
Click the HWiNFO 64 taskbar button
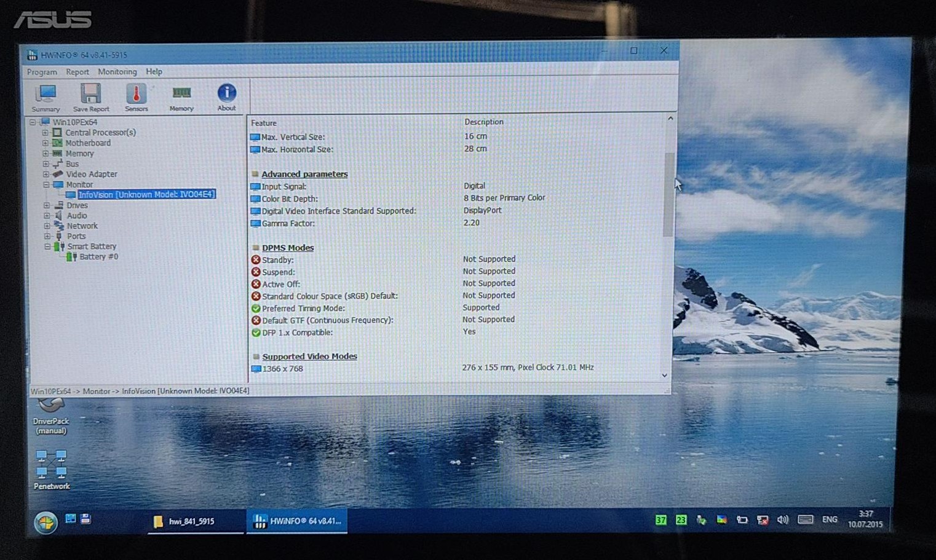tap(298, 521)
